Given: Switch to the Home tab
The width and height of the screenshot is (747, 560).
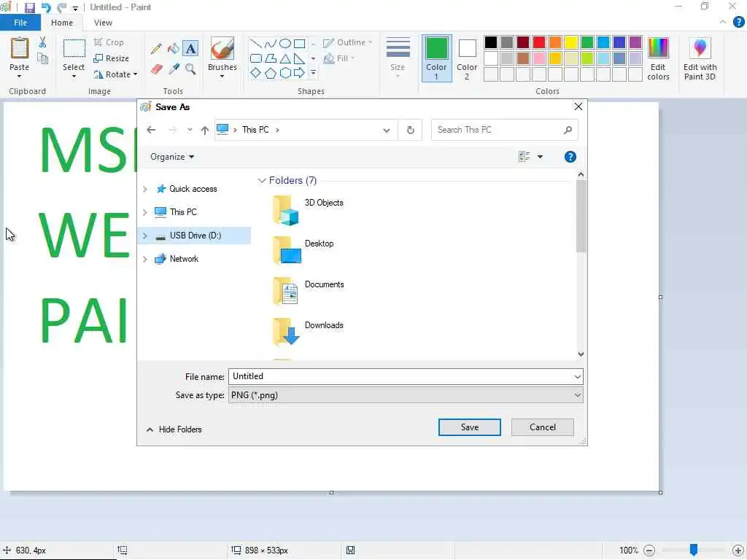Looking at the screenshot, I should pos(62,23).
